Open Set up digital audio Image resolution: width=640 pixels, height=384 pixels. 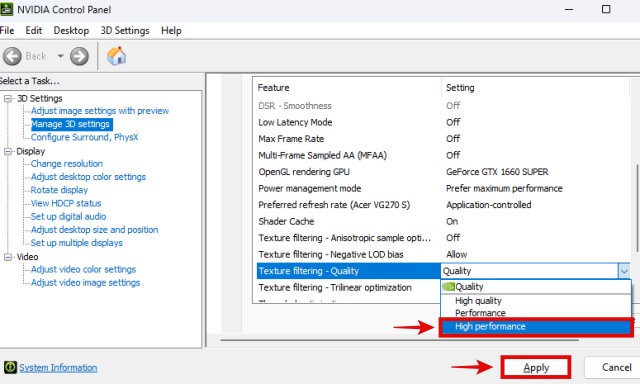[68, 216]
